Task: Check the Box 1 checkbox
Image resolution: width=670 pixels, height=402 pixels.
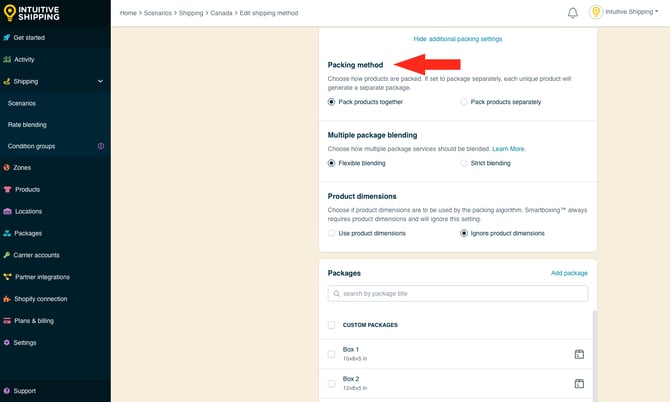Action: [332, 354]
